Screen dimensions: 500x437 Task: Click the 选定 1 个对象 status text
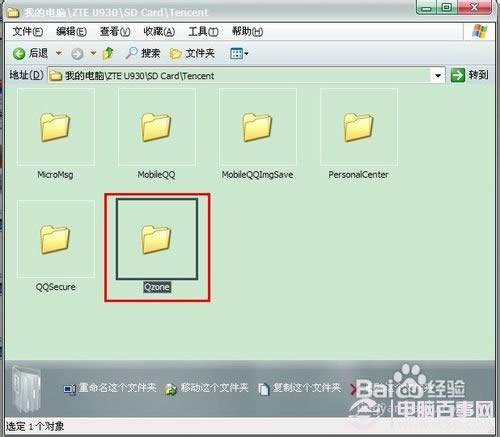coord(35,426)
